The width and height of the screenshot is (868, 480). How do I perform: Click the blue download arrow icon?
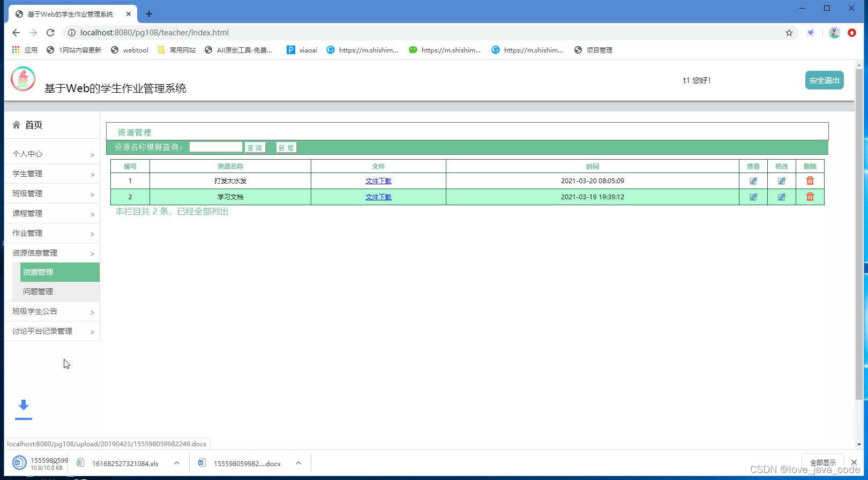point(24,409)
